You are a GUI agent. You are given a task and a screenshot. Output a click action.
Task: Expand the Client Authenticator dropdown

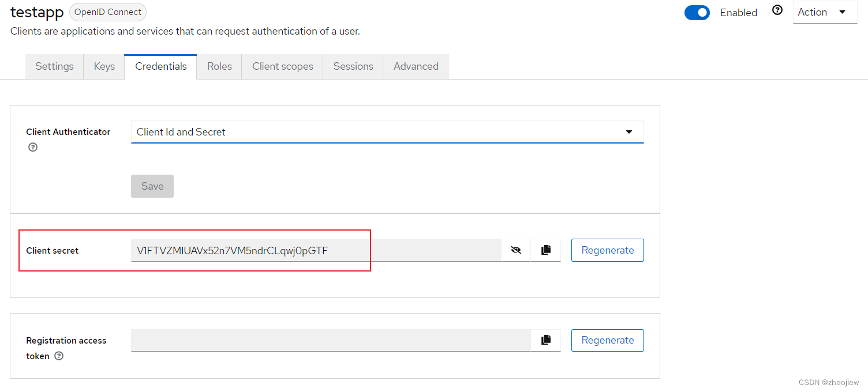pyautogui.click(x=387, y=132)
